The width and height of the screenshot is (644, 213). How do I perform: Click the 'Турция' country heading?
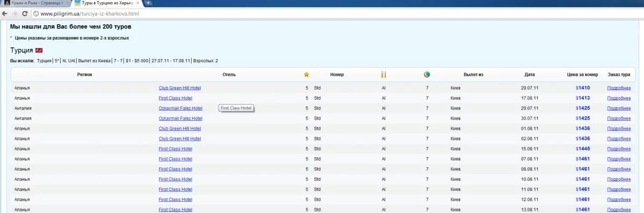tap(21, 50)
